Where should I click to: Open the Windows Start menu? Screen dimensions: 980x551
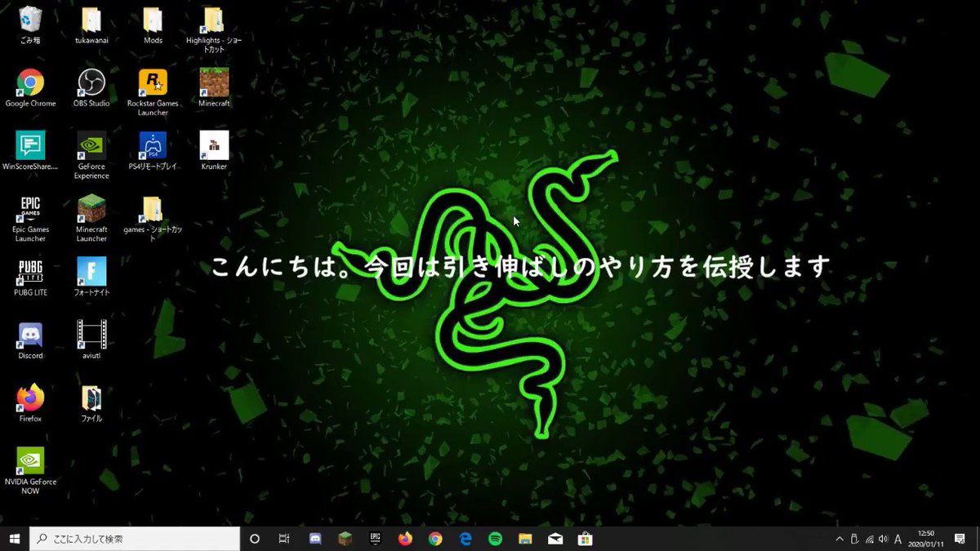pyautogui.click(x=15, y=539)
